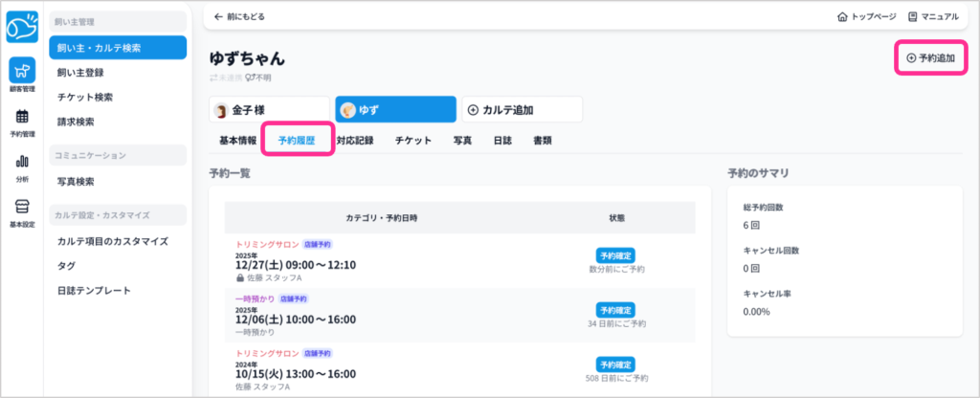Open 予約管理 calendar icon

(x=22, y=122)
